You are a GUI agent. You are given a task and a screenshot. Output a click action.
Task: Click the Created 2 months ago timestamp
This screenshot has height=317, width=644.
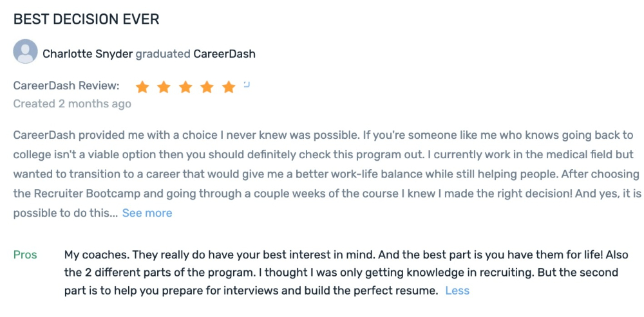[72, 104]
